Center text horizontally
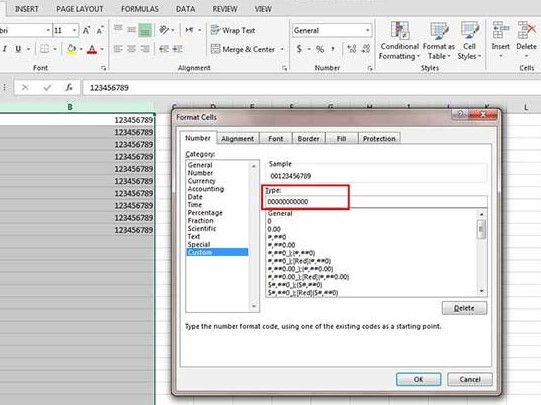541x405 pixels. point(131,49)
